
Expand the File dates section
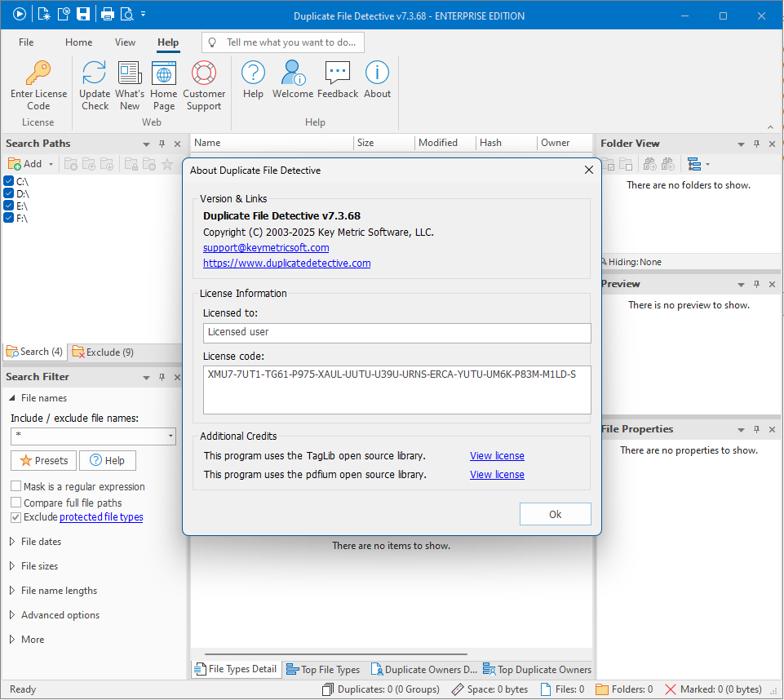click(12, 542)
